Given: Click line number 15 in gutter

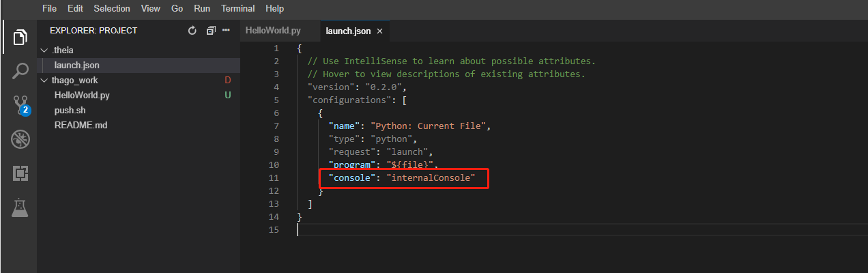Looking at the screenshot, I should pyautogui.click(x=274, y=230).
